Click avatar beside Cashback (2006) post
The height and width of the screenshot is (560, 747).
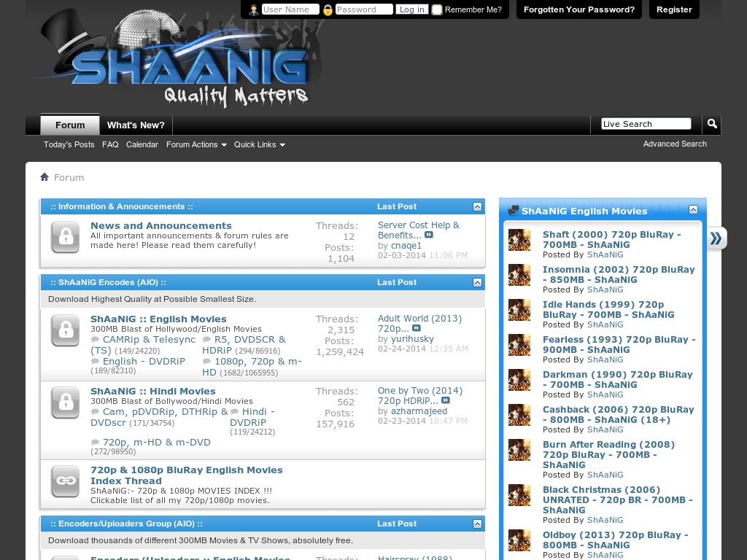pyautogui.click(x=519, y=415)
